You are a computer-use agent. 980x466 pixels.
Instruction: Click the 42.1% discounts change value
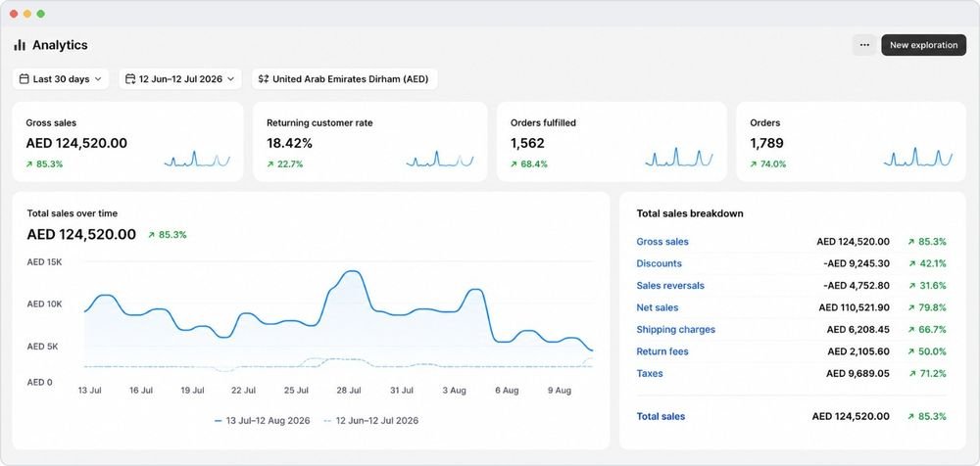(x=927, y=263)
